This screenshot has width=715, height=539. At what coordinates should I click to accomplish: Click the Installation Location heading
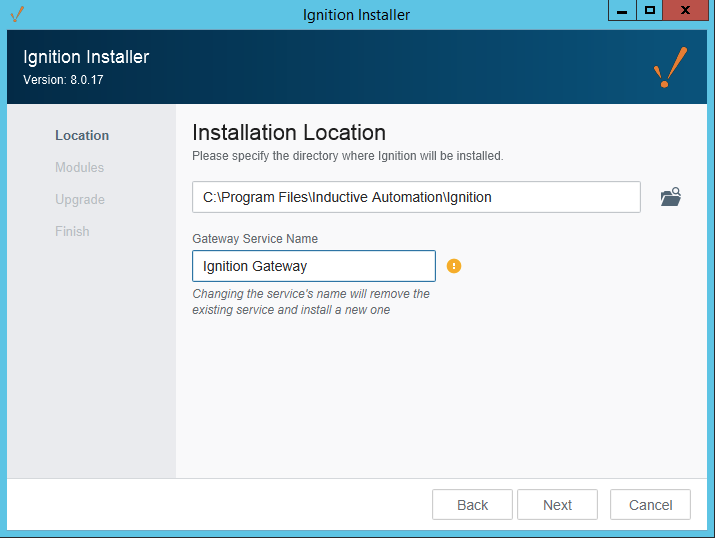coord(289,133)
